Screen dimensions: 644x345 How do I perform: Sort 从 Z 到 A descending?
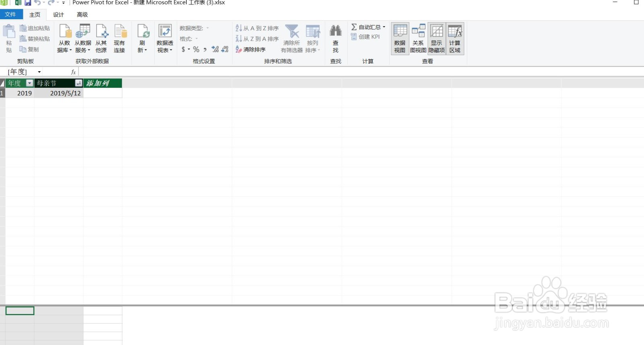pos(257,39)
